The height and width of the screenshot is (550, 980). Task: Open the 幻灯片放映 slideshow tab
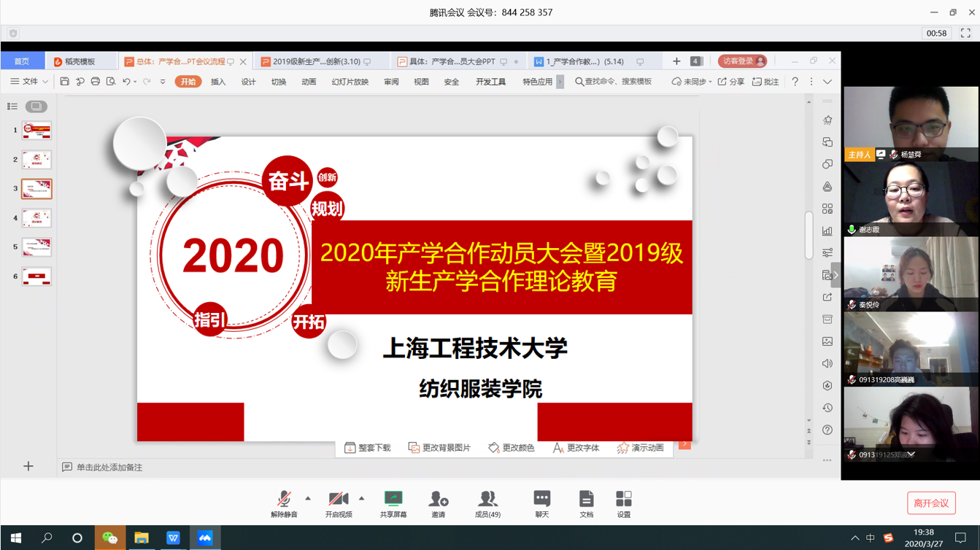pyautogui.click(x=350, y=82)
